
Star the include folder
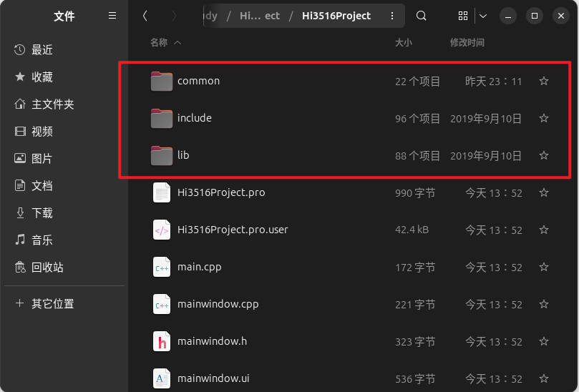tap(544, 118)
